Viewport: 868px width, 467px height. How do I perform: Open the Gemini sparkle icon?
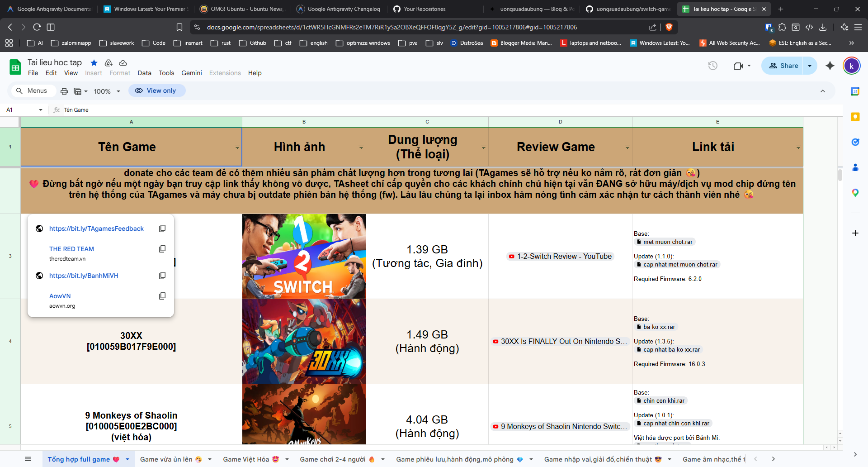click(x=830, y=66)
